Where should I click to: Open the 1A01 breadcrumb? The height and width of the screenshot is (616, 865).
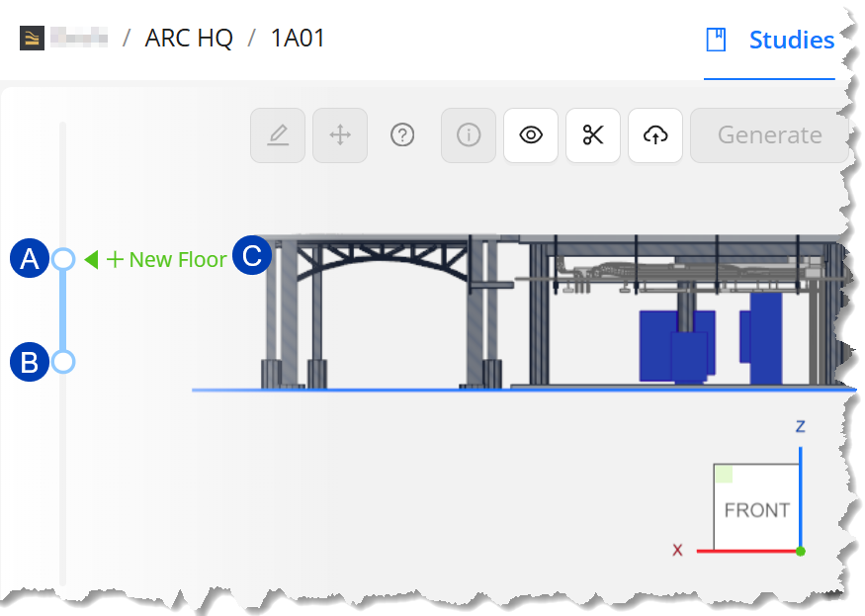(x=298, y=39)
